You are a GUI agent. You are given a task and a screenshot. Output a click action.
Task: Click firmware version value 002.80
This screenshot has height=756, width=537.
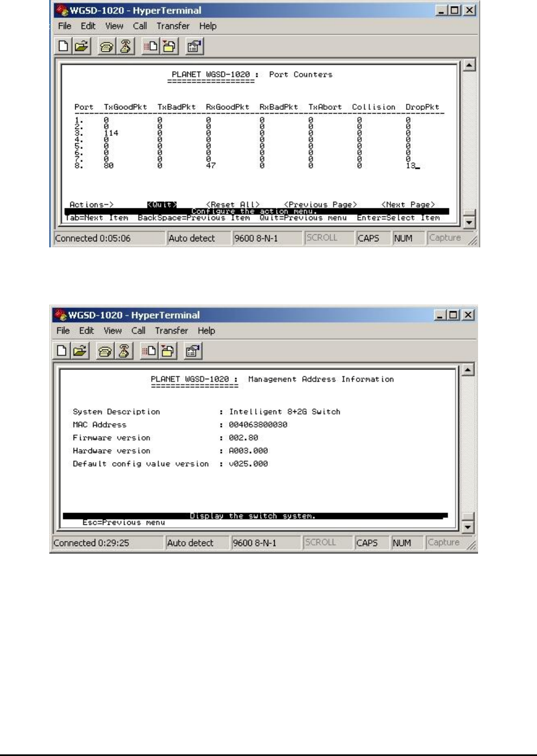(x=243, y=438)
